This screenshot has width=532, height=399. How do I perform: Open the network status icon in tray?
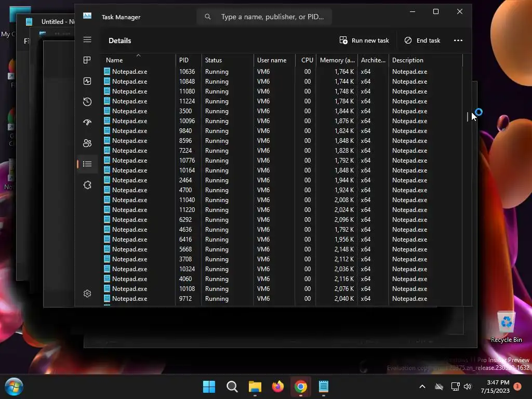[x=455, y=387]
